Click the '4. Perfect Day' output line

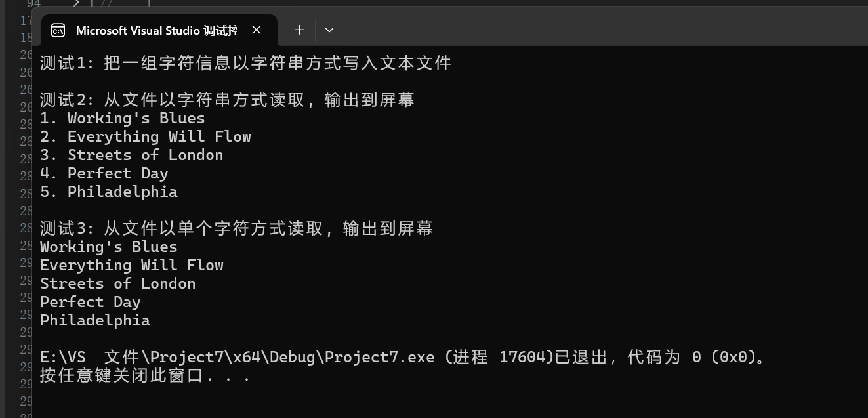point(104,173)
